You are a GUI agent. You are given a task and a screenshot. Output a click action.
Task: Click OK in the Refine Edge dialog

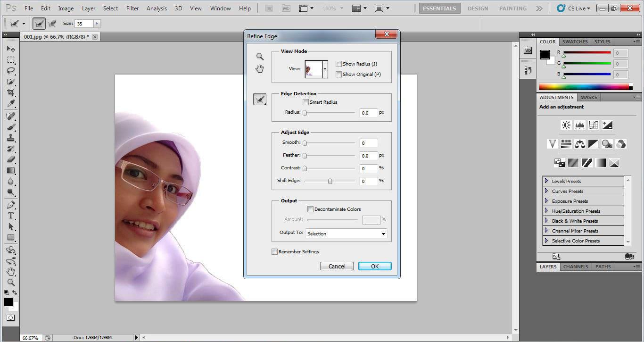point(375,266)
